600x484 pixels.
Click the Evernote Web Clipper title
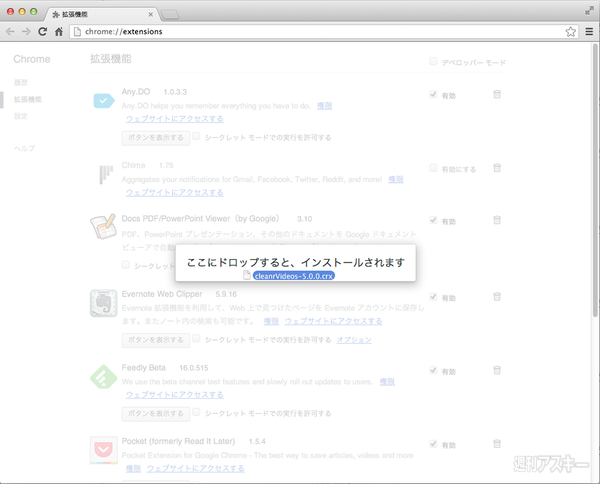162,294
